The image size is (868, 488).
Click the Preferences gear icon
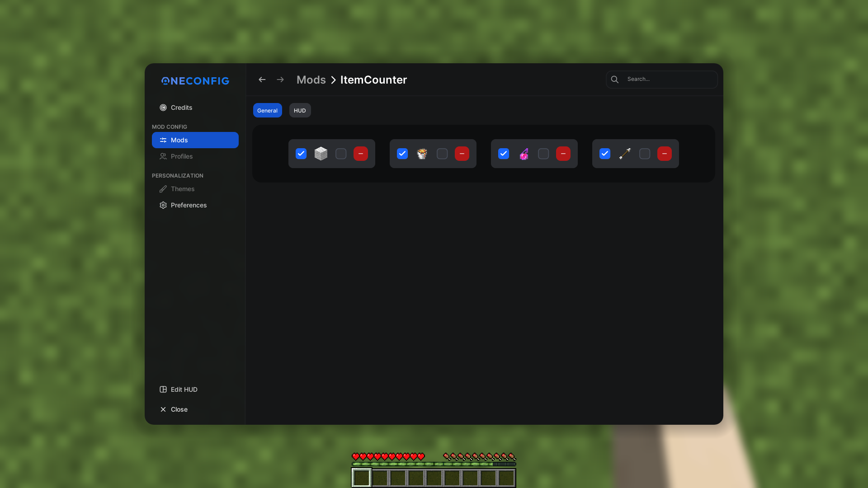(x=163, y=205)
